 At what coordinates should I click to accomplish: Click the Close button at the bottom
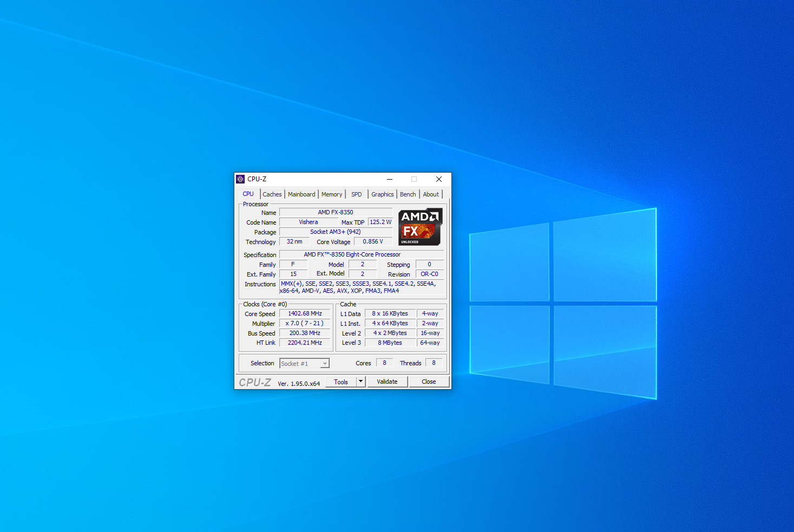(429, 382)
